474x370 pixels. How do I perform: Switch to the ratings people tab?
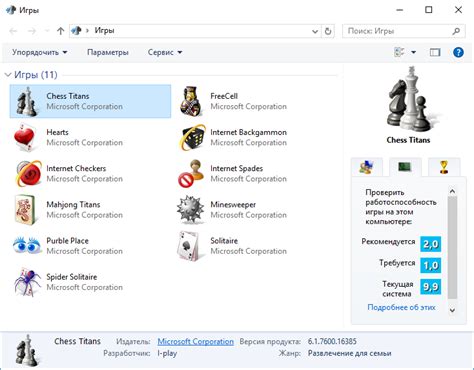(x=366, y=167)
